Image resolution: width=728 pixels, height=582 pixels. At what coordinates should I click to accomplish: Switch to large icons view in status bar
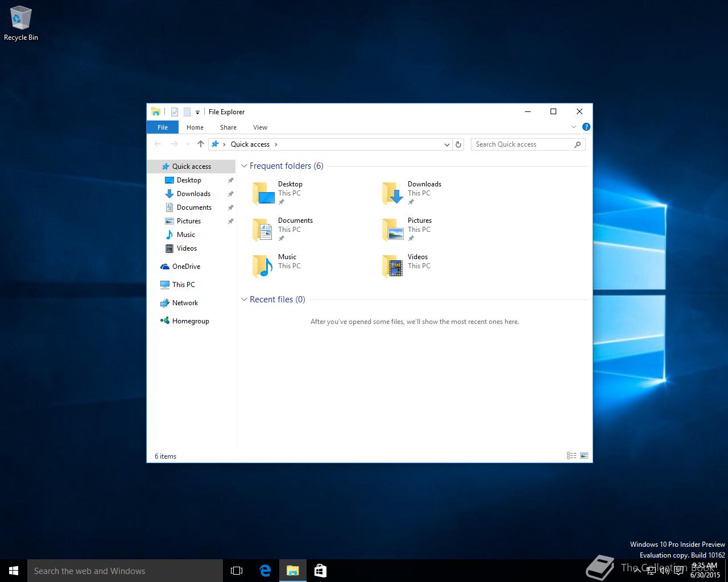(584, 456)
